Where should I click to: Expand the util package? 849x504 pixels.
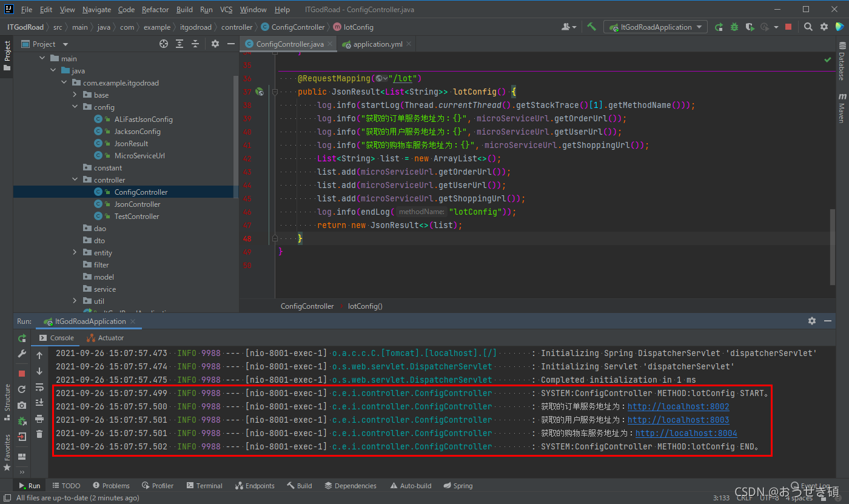click(75, 301)
